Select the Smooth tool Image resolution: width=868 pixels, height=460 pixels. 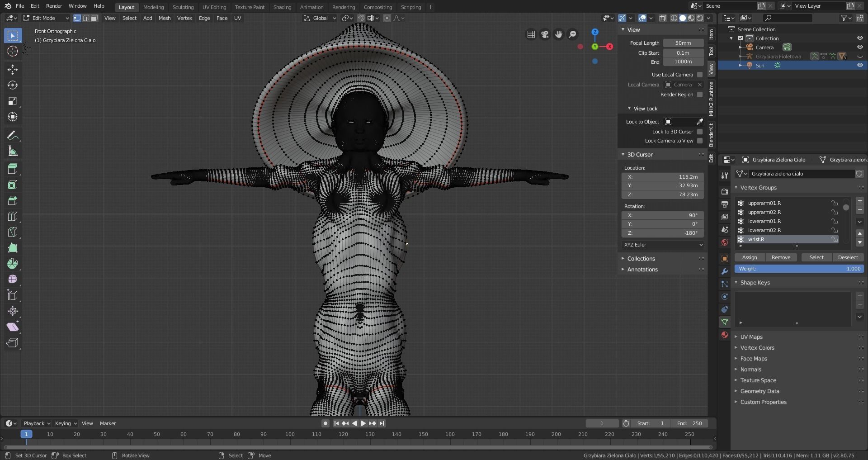(13, 280)
